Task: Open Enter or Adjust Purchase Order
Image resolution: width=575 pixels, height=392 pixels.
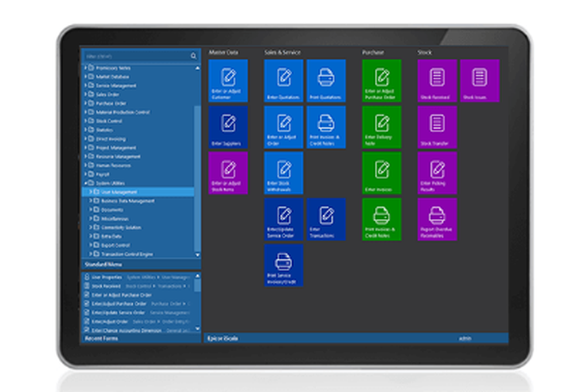Action: [x=381, y=80]
